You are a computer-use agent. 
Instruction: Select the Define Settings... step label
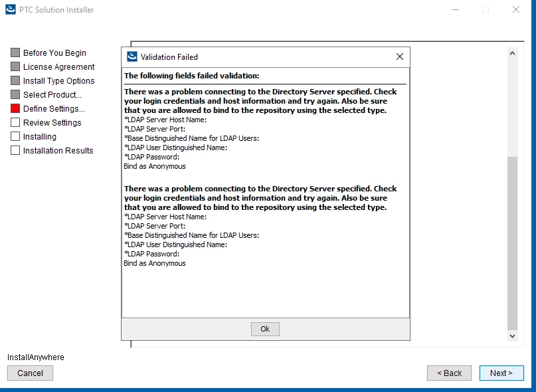54,109
